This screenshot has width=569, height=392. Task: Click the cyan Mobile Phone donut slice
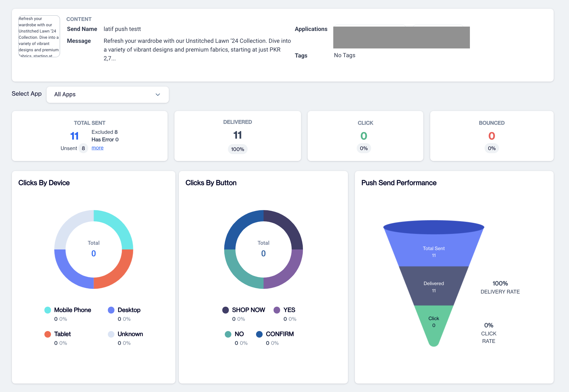118,225
